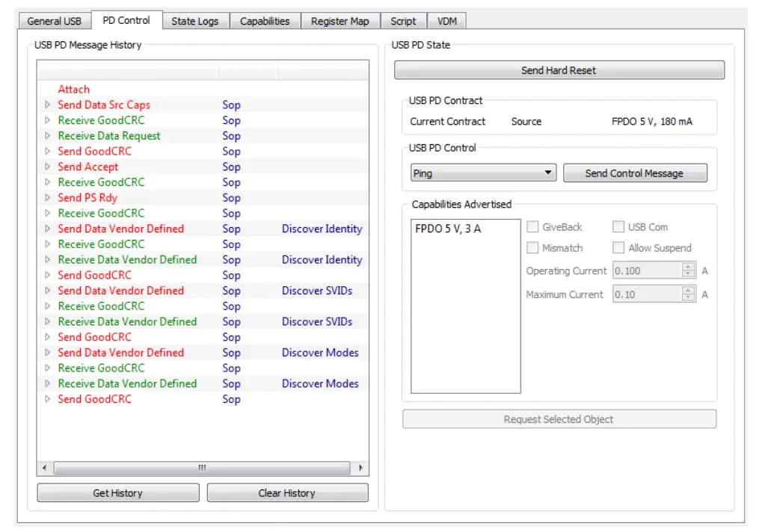Expand the Discover SVIDs vendor message
The height and width of the screenshot is (532, 762).
click(46, 291)
